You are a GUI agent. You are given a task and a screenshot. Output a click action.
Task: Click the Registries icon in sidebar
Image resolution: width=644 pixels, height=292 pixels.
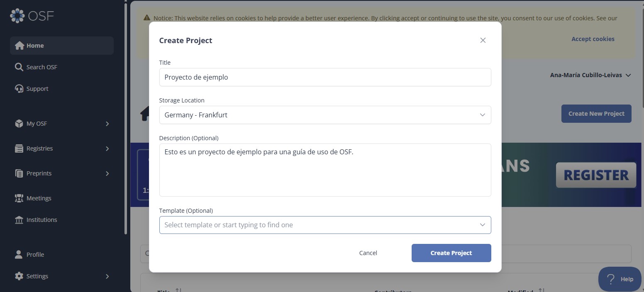click(x=19, y=148)
